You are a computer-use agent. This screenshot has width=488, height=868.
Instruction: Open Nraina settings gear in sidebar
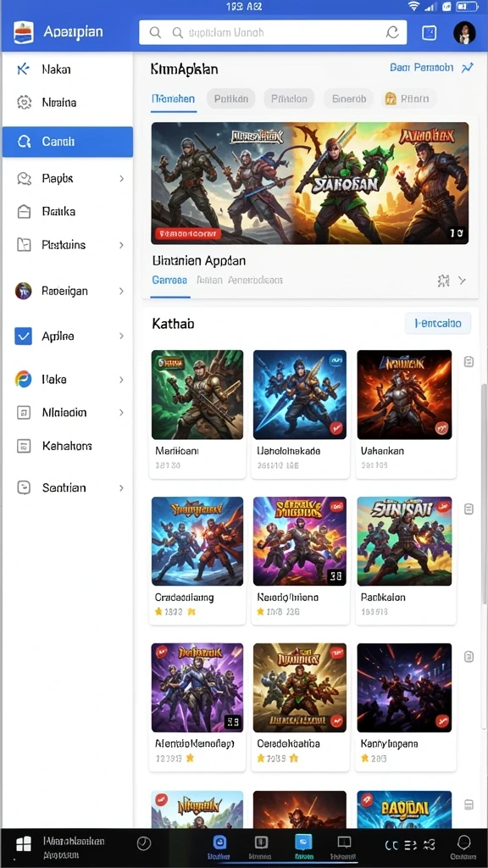(24, 103)
